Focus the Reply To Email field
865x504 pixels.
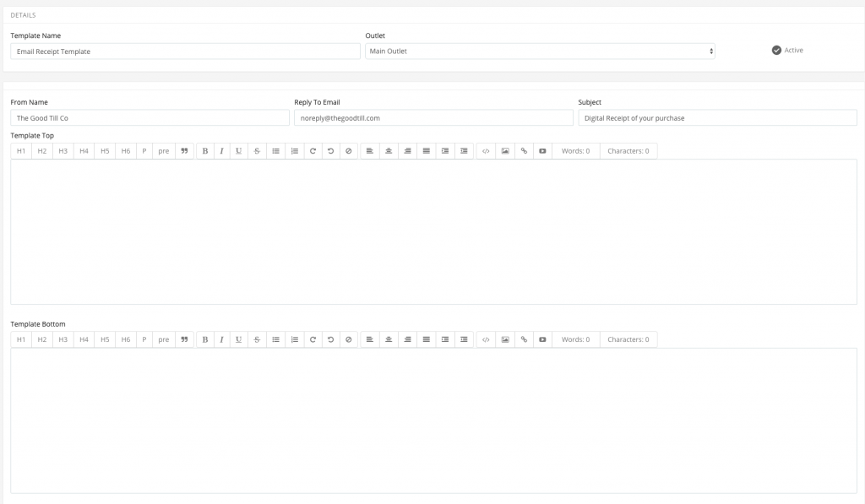click(433, 118)
